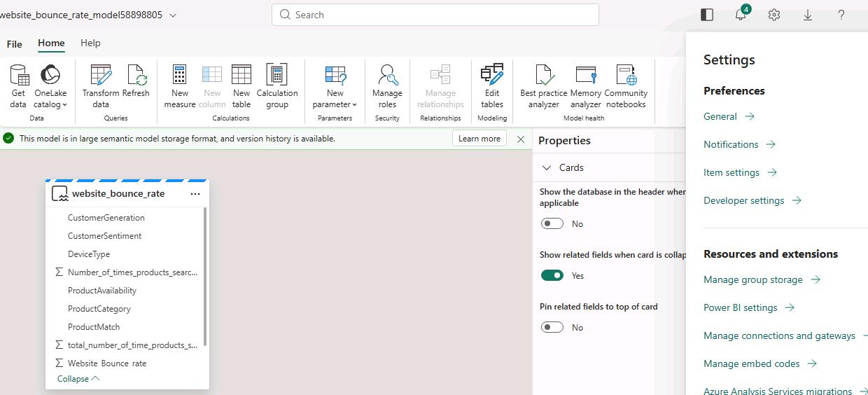Open Power BI settings link
868x395 pixels.
pyautogui.click(x=749, y=308)
